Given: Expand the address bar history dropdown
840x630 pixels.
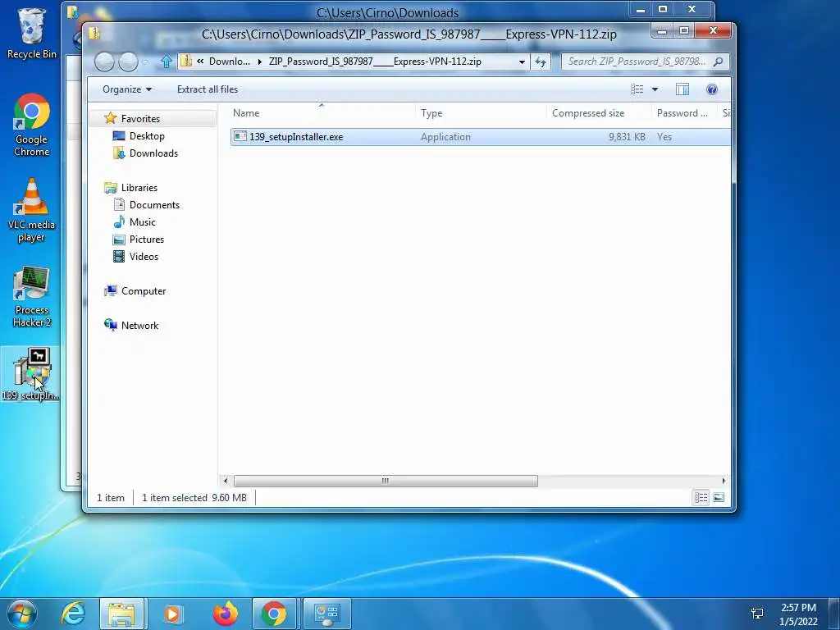Looking at the screenshot, I should point(522,62).
